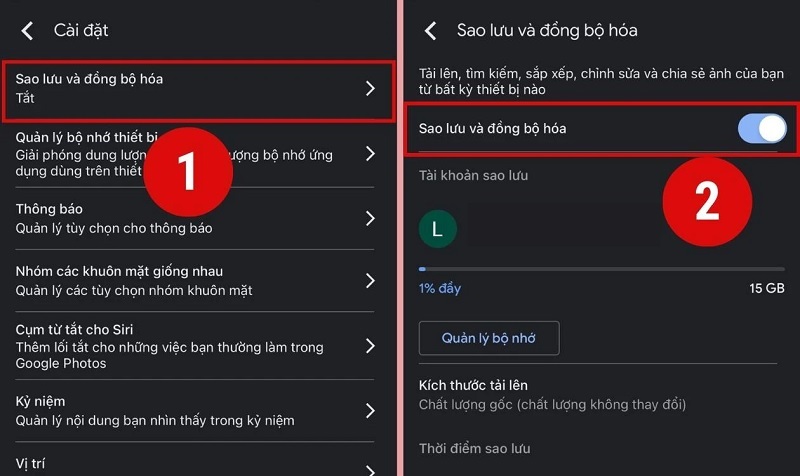
Task: Tap the 1% đầy storage label
Action: pyautogui.click(x=440, y=288)
